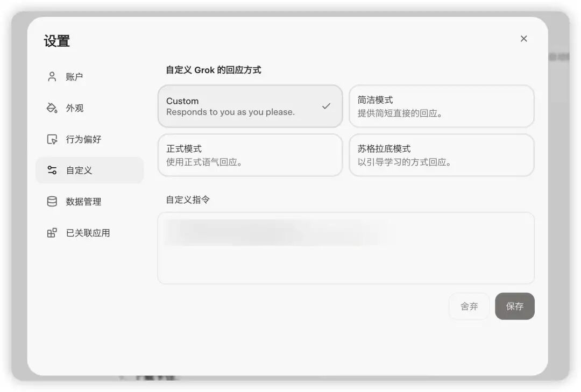Viewport: 581px width, 392px height.
Task: Click the 设置 dialog title
Action: 56,41
